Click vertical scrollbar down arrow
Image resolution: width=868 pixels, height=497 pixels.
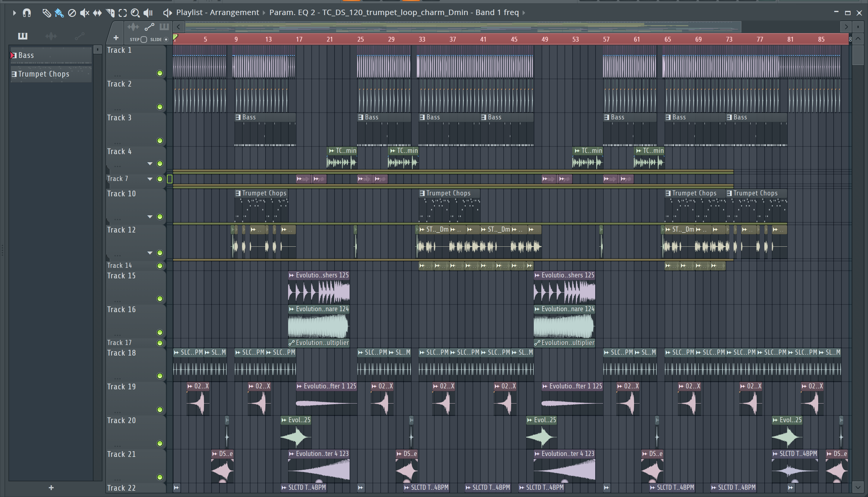point(858,487)
